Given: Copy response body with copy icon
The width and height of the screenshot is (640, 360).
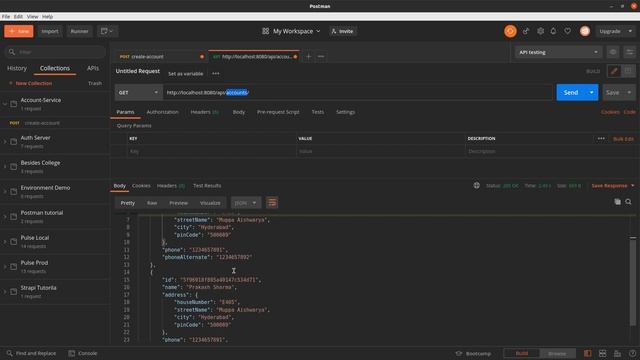Looking at the screenshot, I should (617, 202).
